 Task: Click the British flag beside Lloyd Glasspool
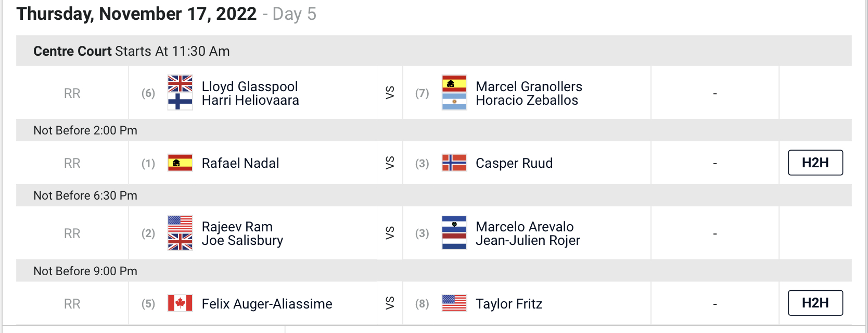tap(180, 84)
